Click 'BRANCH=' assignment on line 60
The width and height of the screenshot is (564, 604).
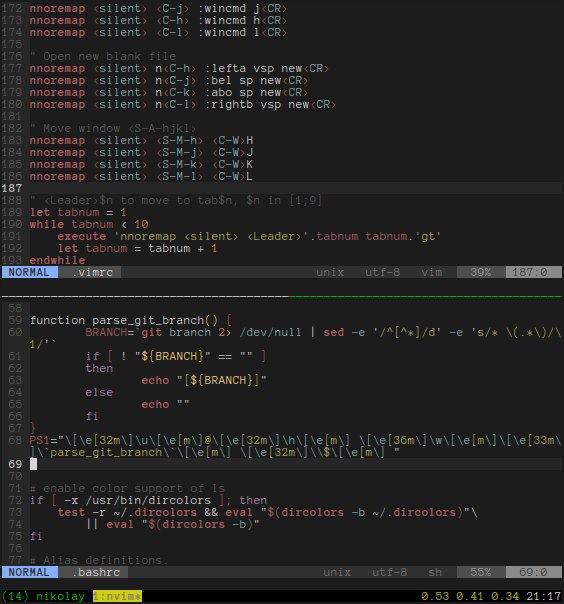point(110,332)
